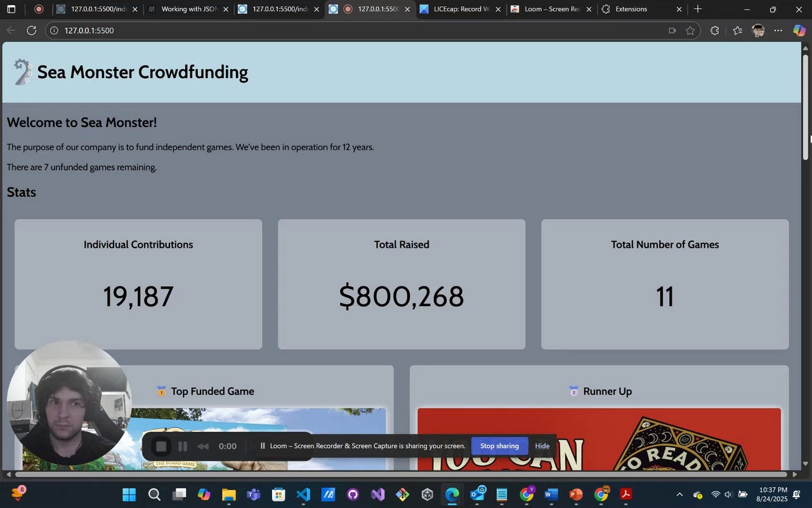The width and height of the screenshot is (812, 508).
Task: Open browser profile avatar
Action: pyautogui.click(x=758, y=30)
